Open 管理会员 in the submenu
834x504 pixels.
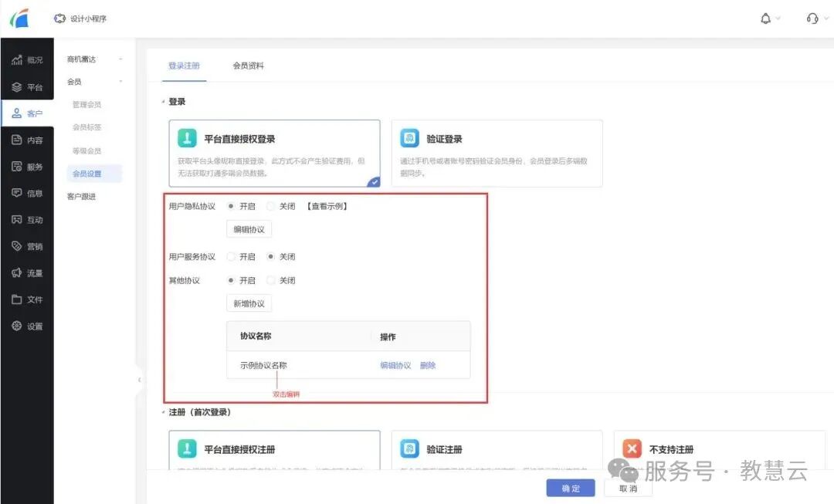(86, 104)
